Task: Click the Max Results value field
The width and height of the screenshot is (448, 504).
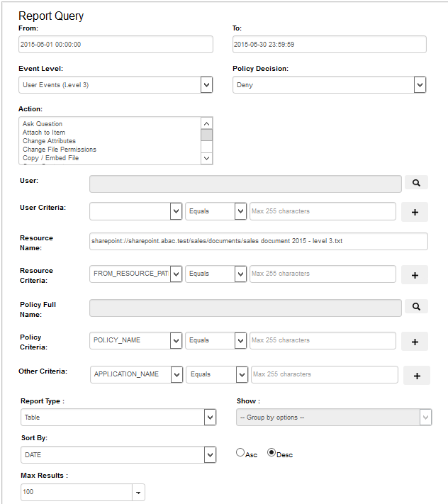Action: [77, 492]
